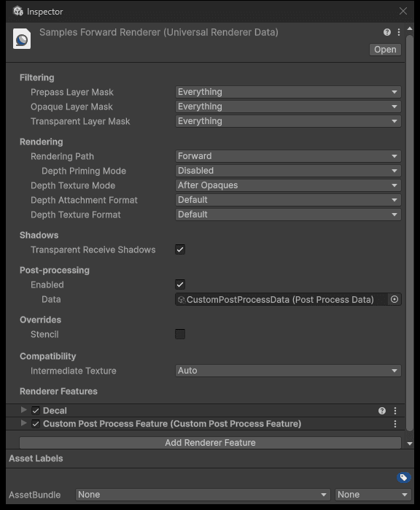The image size is (420, 510).
Task: Click the Depth Attachment Format label
Action: (x=84, y=201)
